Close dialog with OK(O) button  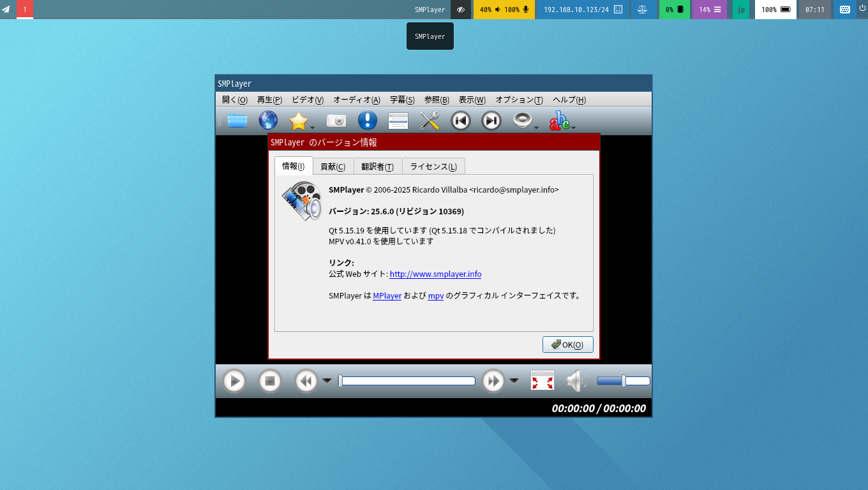tap(568, 345)
